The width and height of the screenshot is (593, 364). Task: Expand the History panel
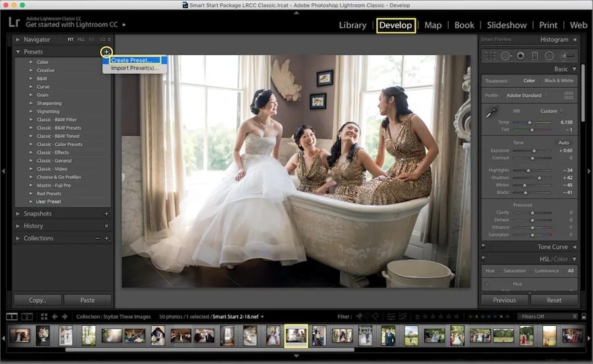coord(18,226)
